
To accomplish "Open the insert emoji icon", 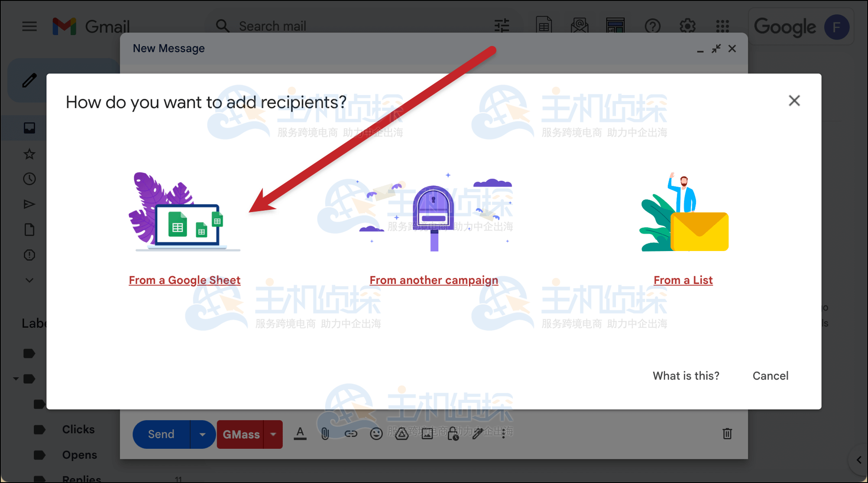I will (376, 434).
